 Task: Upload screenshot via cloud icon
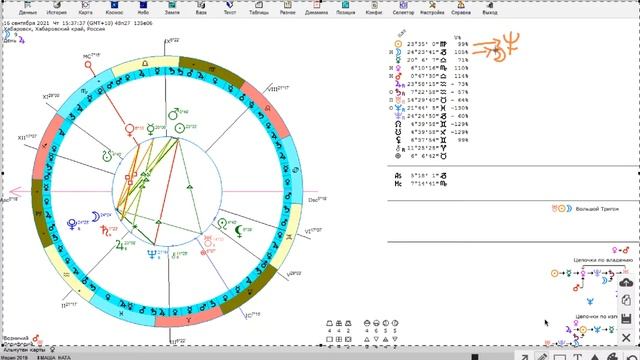tap(626, 282)
